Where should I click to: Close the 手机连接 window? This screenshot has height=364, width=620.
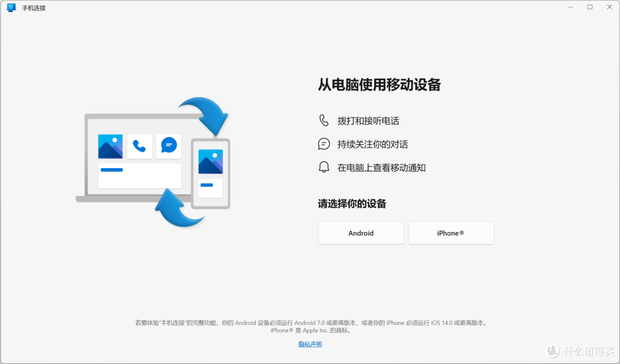point(609,7)
